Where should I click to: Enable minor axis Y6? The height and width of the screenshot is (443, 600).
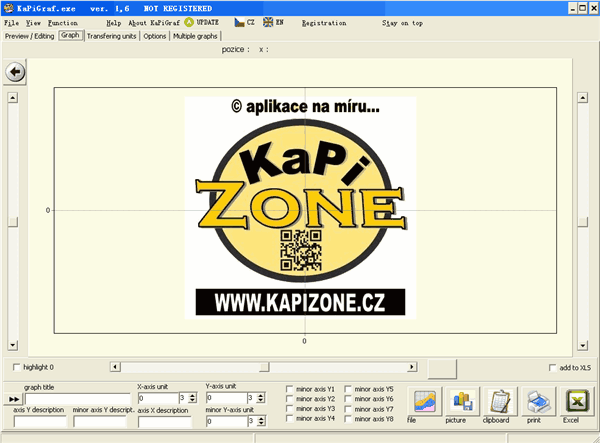click(348, 399)
